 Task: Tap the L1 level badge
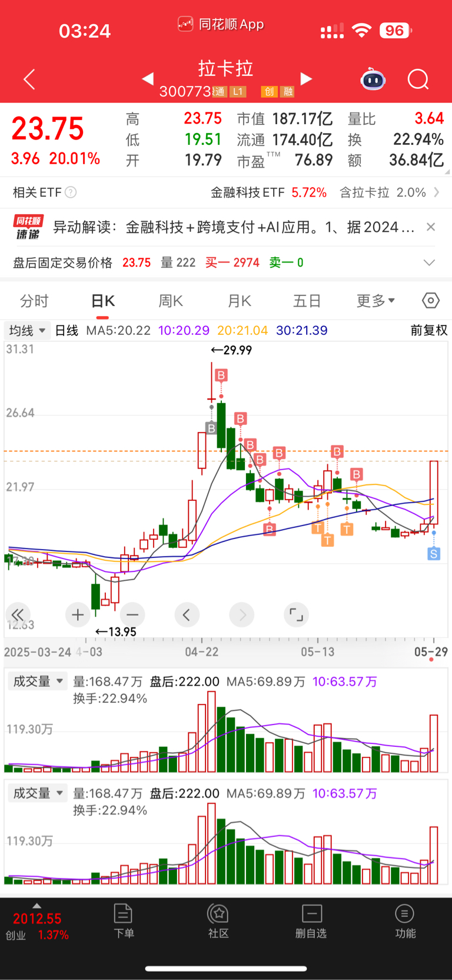(238, 91)
